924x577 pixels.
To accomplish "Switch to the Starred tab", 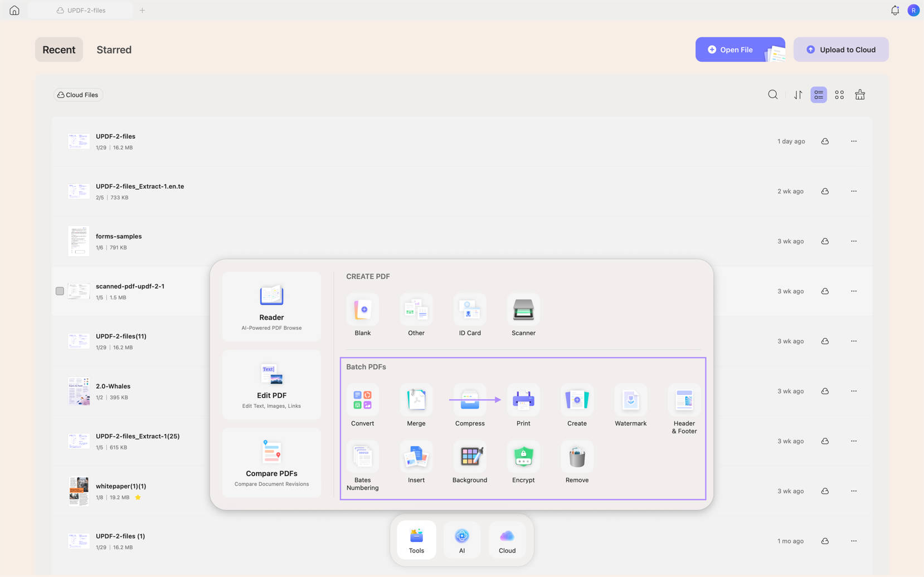I will coord(114,50).
